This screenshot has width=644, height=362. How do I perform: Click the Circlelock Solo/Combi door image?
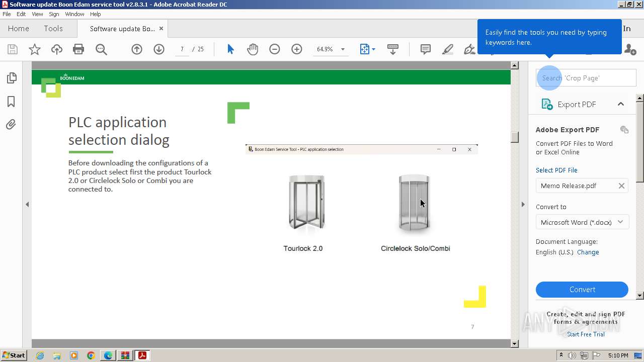point(415,203)
